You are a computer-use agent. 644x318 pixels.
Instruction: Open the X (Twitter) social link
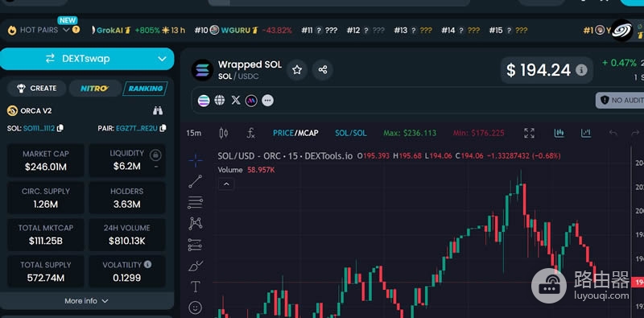pos(236,101)
